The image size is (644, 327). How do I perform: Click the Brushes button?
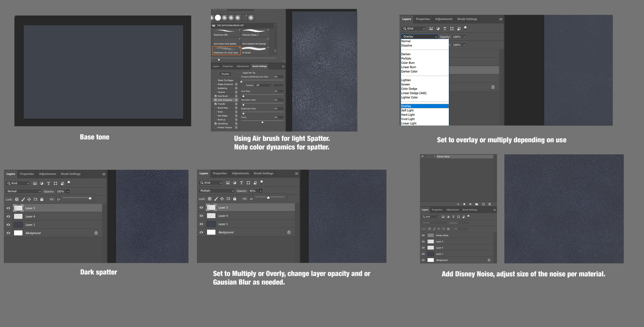[225, 74]
